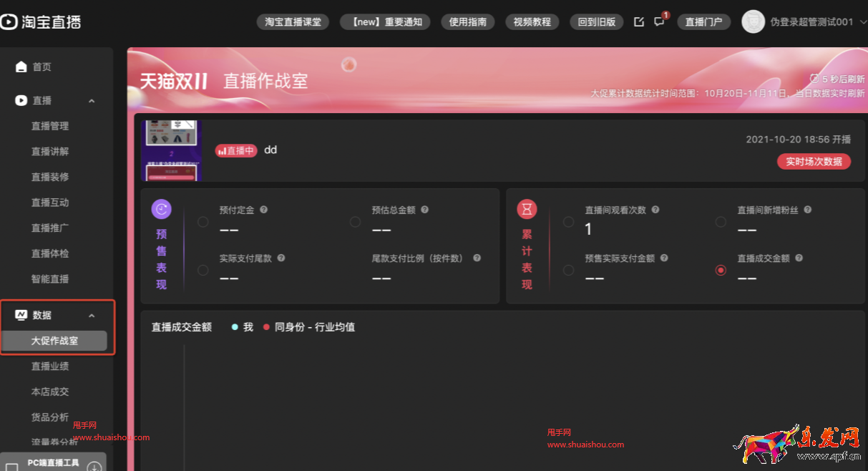This screenshot has width=868, height=471.
Task: Open 直播装修 in the sidebar
Action: coord(50,177)
